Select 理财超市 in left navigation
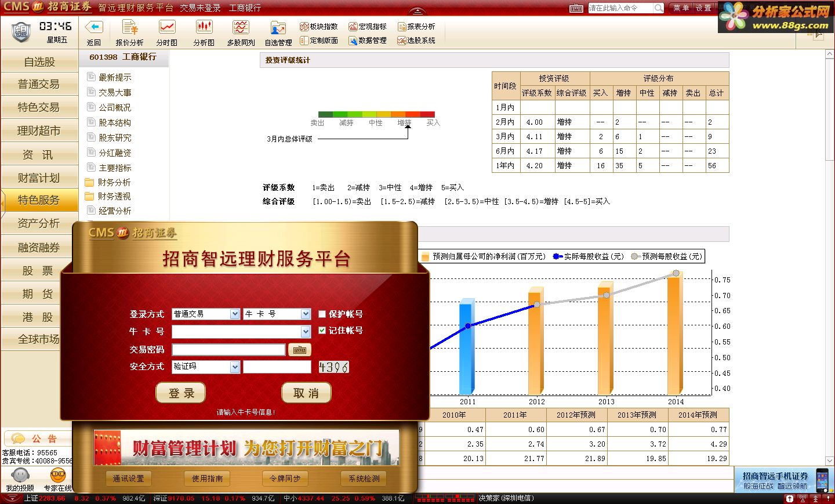This screenshot has width=835, height=504. click(x=39, y=131)
